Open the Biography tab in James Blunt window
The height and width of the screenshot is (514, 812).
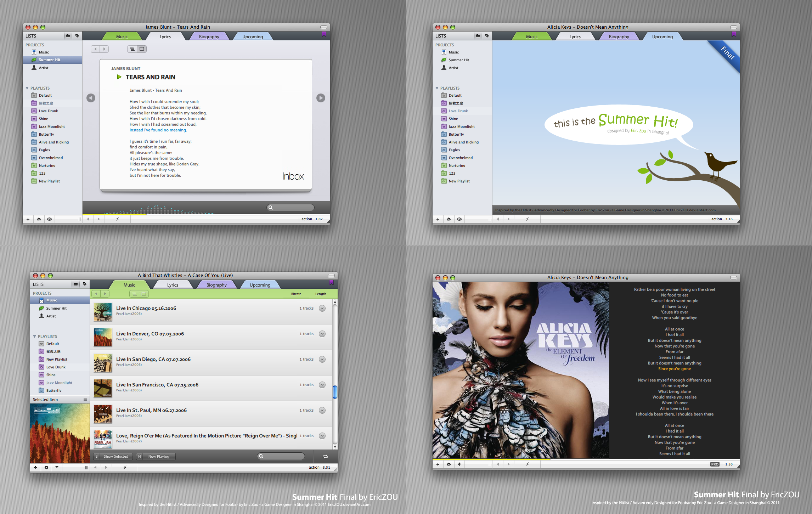click(x=209, y=36)
